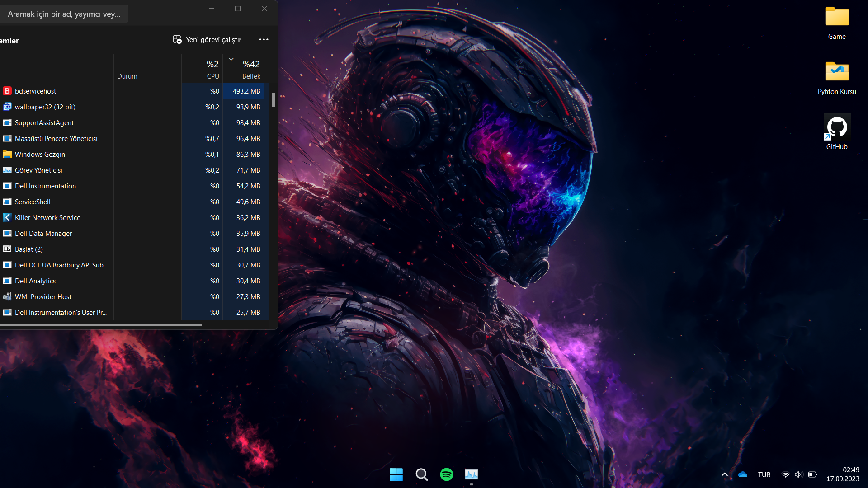Image resolution: width=868 pixels, height=488 pixels.
Task: Click the bdservicehost process icon
Action: pyautogui.click(x=7, y=91)
